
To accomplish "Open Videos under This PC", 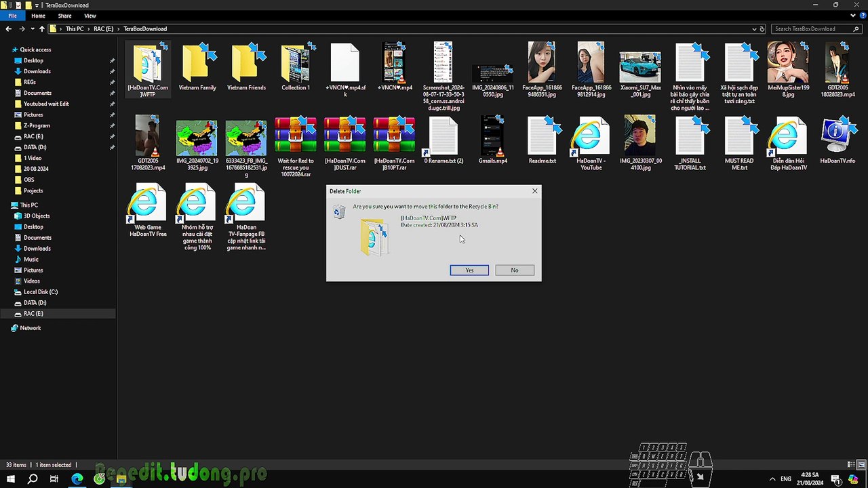I will (x=31, y=281).
